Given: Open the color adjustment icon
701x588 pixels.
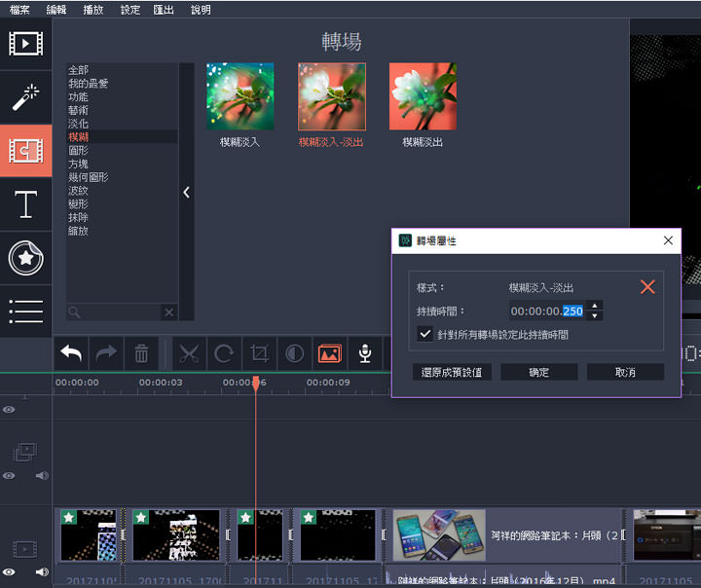Looking at the screenshot, I should tap(295, 353).
